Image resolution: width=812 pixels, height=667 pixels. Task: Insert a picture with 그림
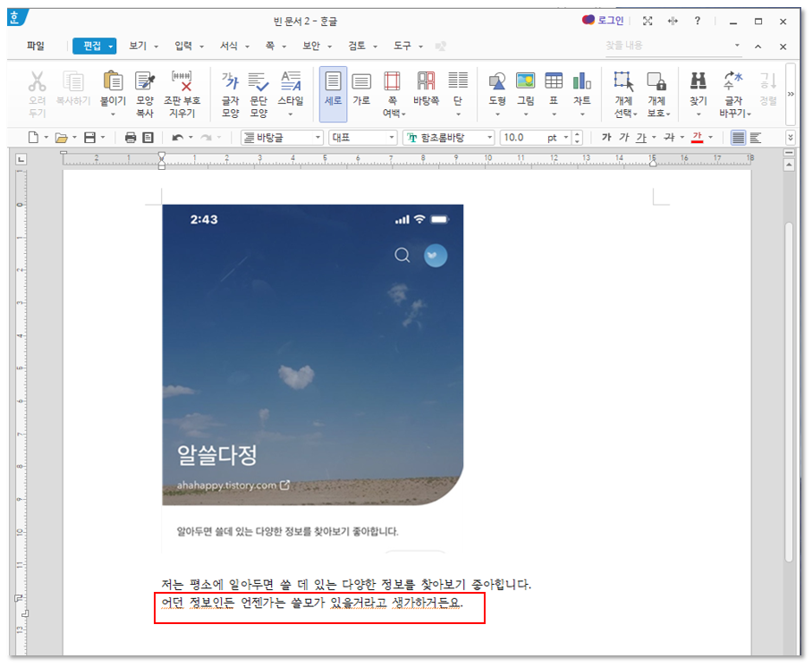click(x=526, y=80)
